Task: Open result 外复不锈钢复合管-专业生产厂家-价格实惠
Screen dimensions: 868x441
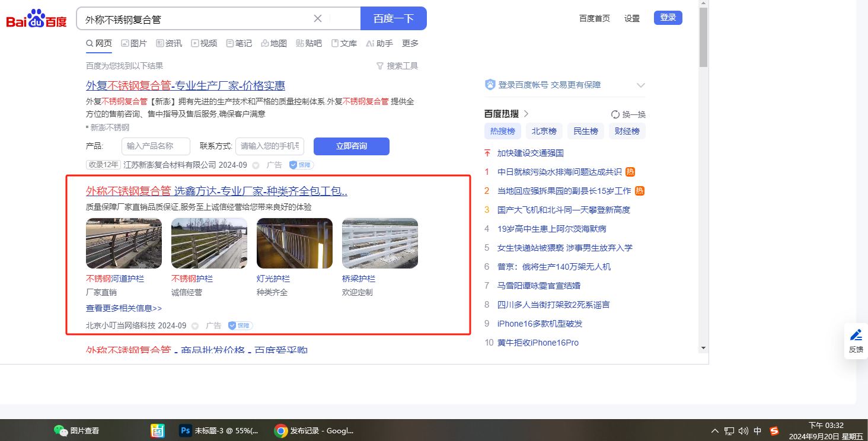Action: (186, 86)
